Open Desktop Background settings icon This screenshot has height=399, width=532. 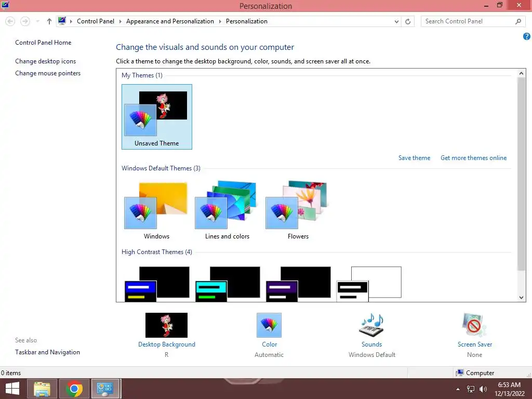pyautogui.click(x=166, y=325)
